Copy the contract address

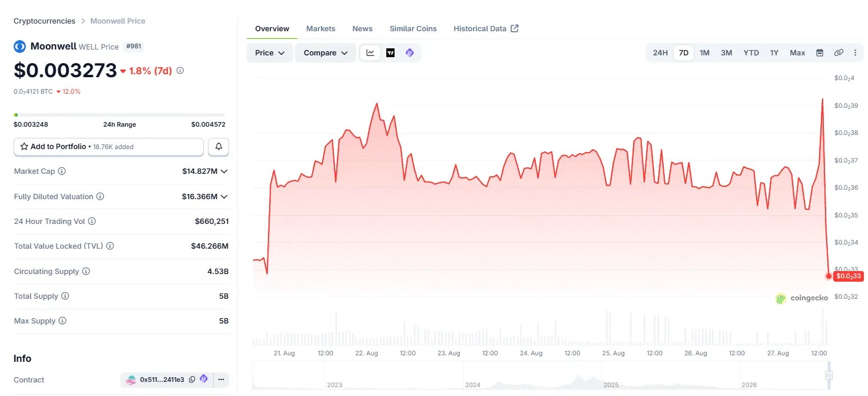[x=192, y=380]
